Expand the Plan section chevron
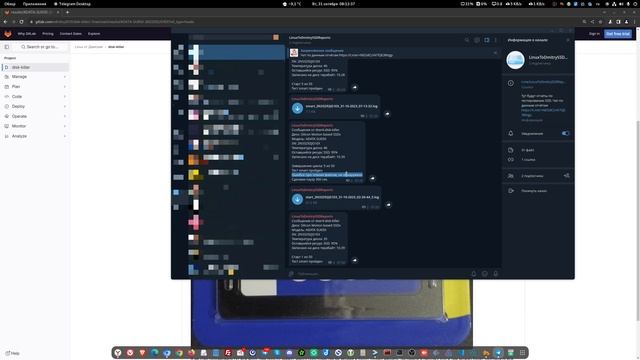Screen dimensions: 640x360 point(64,87)
